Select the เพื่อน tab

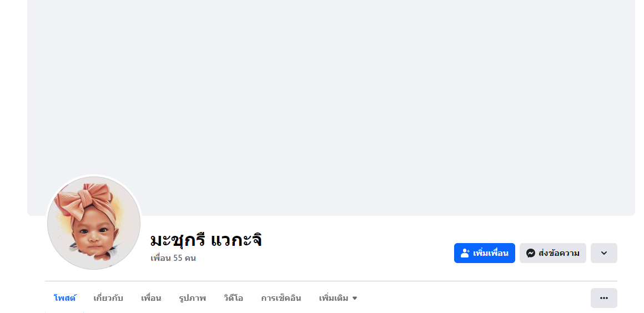coord(151,298)
